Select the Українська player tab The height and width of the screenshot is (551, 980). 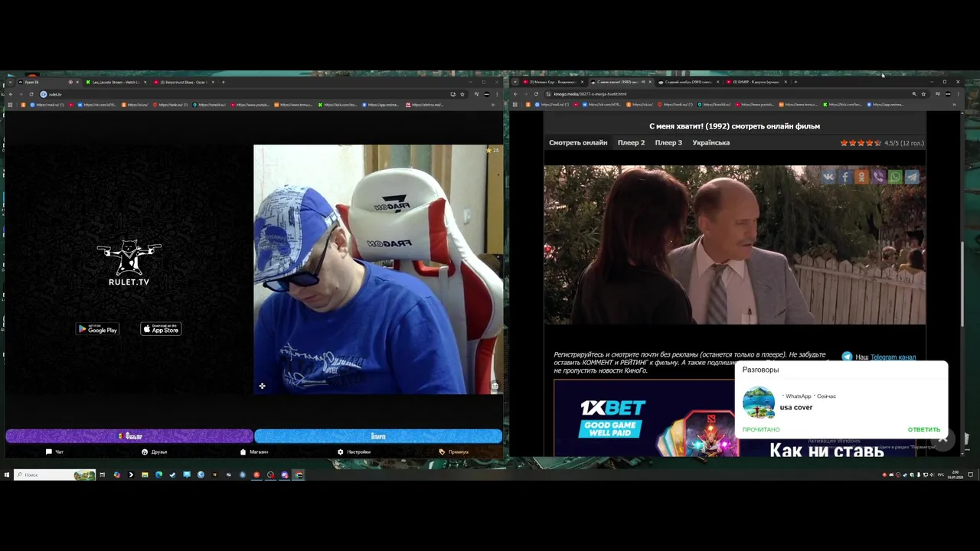(711, 142)
